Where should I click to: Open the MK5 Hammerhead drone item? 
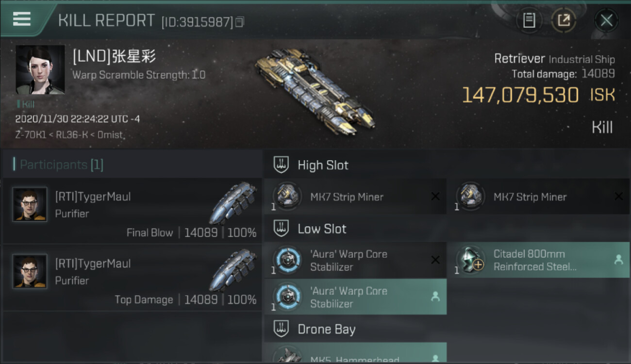click(355, 353)
